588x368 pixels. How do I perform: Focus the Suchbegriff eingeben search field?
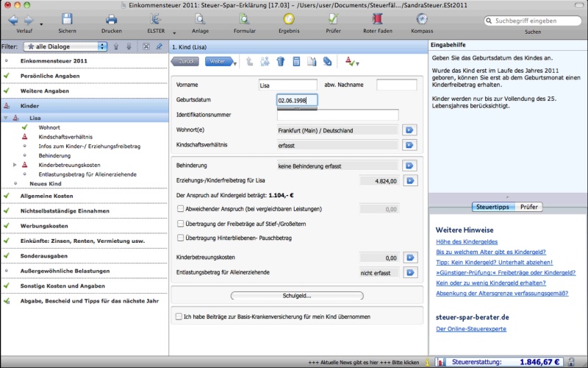coord(532,21)
